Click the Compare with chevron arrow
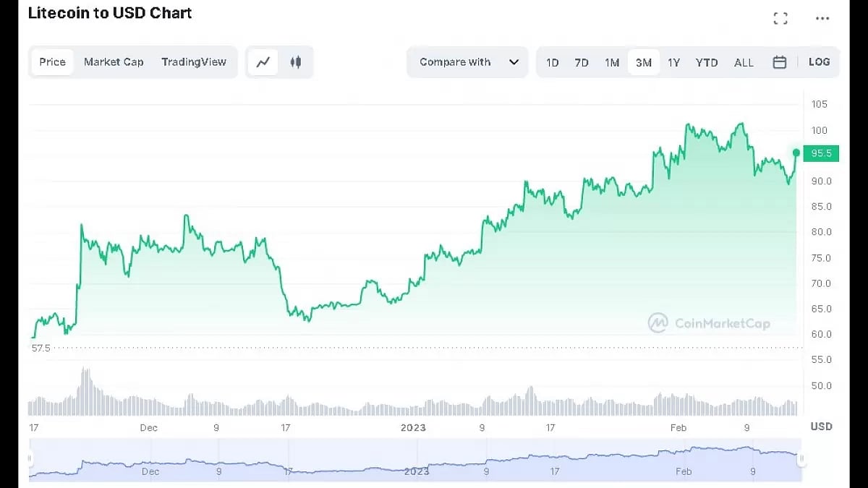 pos(514,62)
